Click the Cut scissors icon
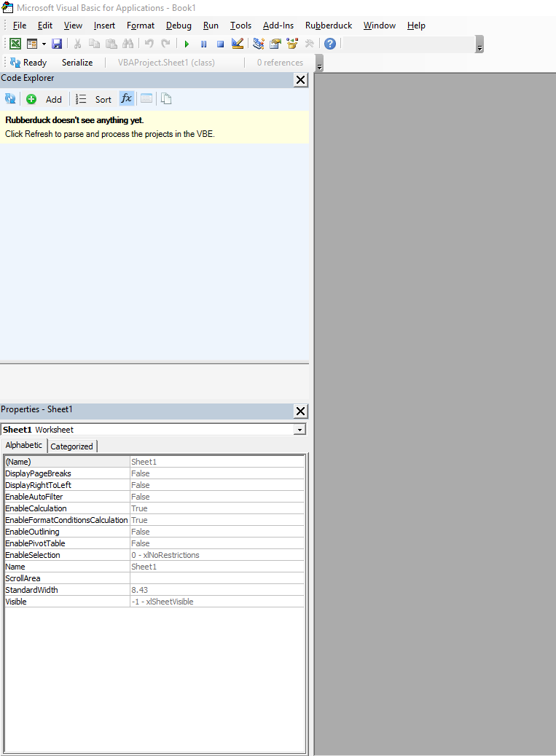Viewport: 556px width, 756px height. [x=77, y=44]
